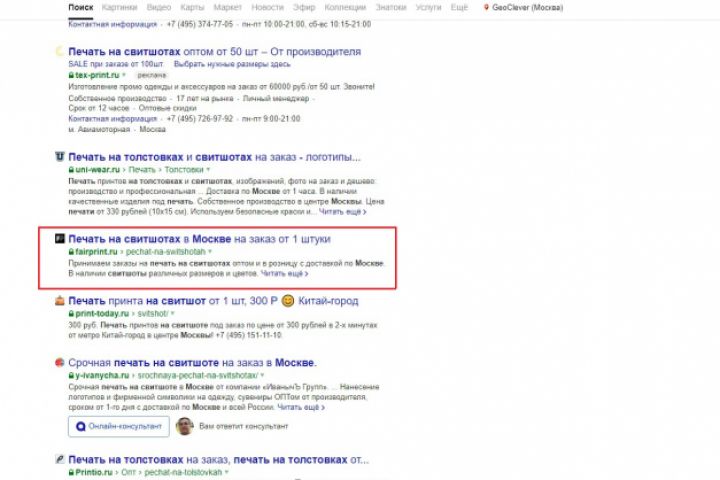Click 'Читать ещё' in the fairprint.ru snippet
Screen dimensions: 720x480
pyautogui.click(x=284, y=274)
